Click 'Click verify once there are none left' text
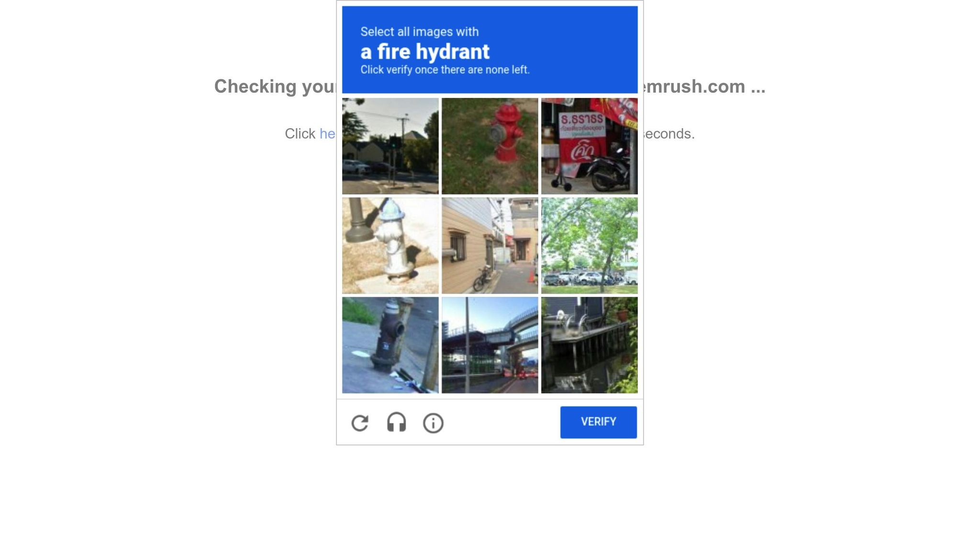This screenshot has width=980, height=551. click(x=445, y=70)
